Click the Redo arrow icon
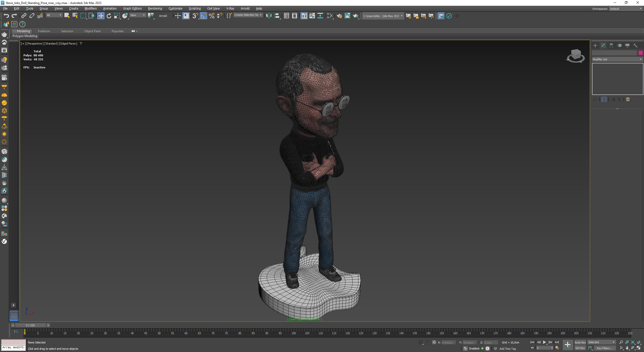Screen dimensions: 644x352 [14, 16]
